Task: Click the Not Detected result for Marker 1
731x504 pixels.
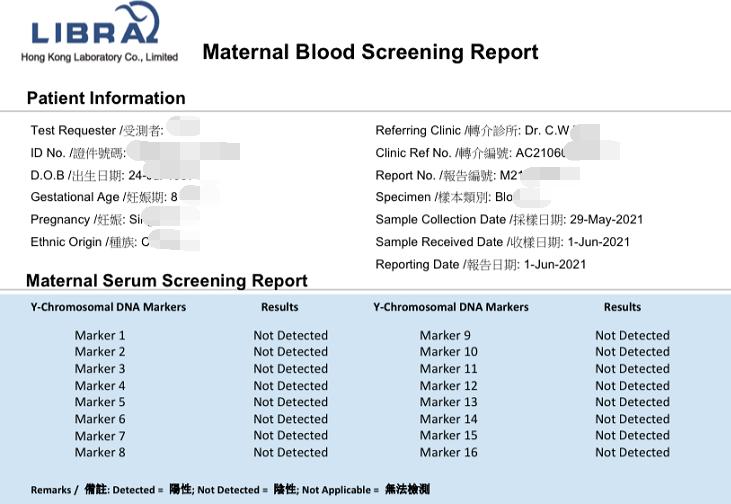Action: [290, 335]
